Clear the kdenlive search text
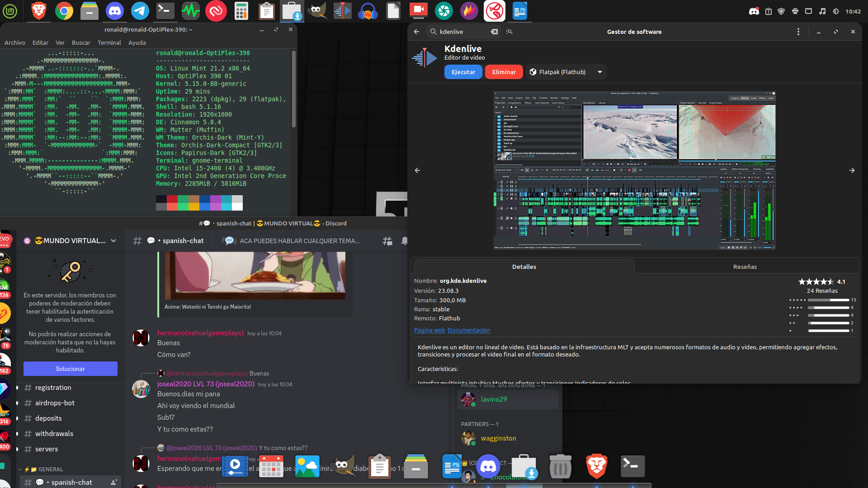The height and width of the screenshot is (488, 868). coord(494,32)
